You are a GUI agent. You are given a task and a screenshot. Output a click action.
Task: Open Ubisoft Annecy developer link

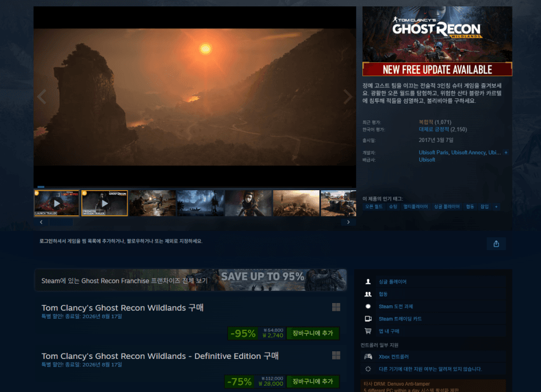point(468,152)
